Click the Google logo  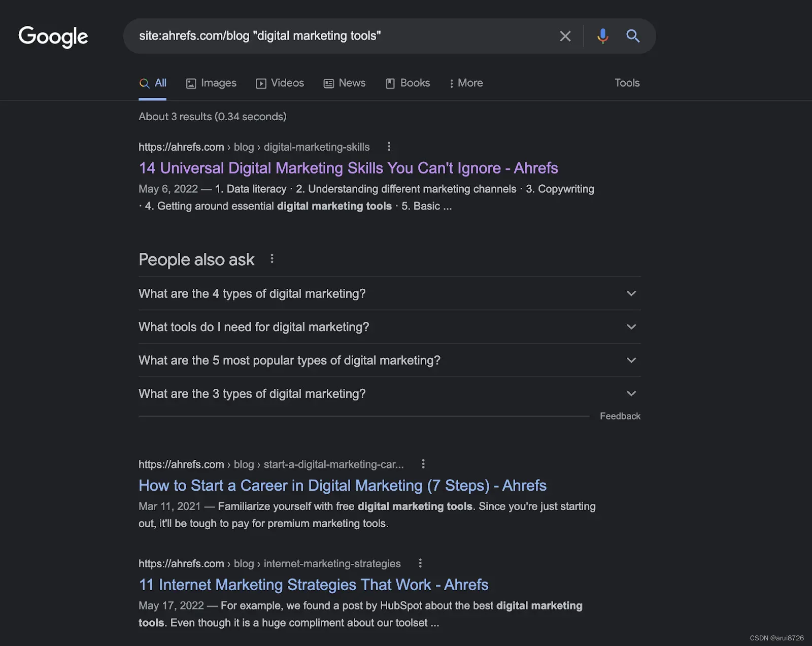[x=53, y=37]
